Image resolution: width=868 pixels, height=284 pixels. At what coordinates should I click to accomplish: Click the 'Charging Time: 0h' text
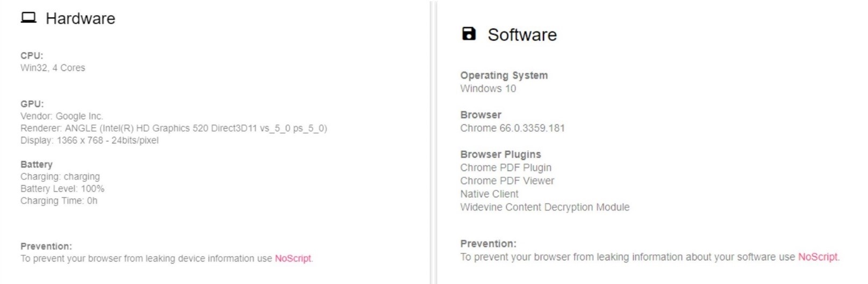point(59,201)
